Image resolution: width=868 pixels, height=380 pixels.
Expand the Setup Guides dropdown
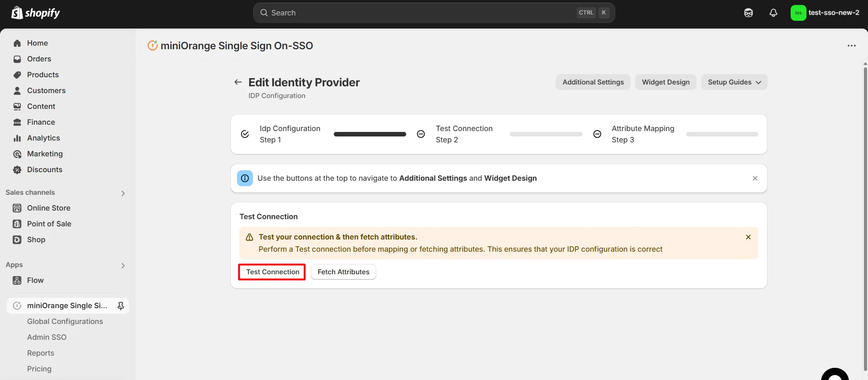[734, 82]
